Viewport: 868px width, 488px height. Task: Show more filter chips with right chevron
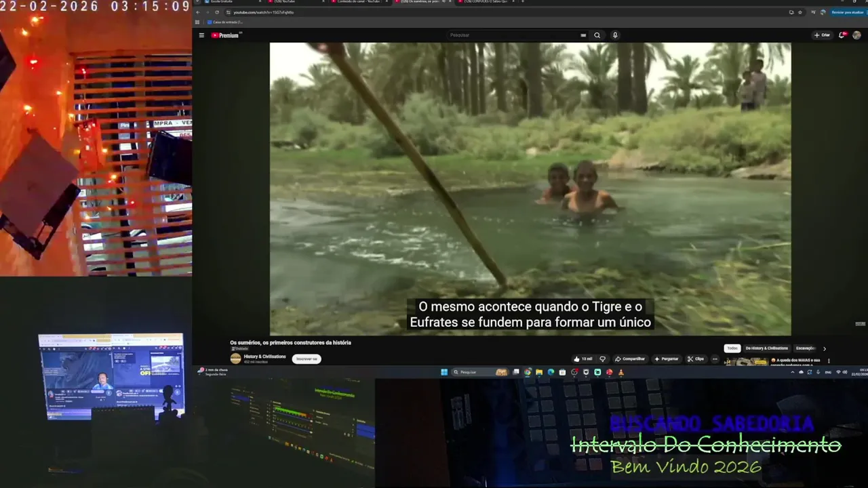tap(825, 348)
